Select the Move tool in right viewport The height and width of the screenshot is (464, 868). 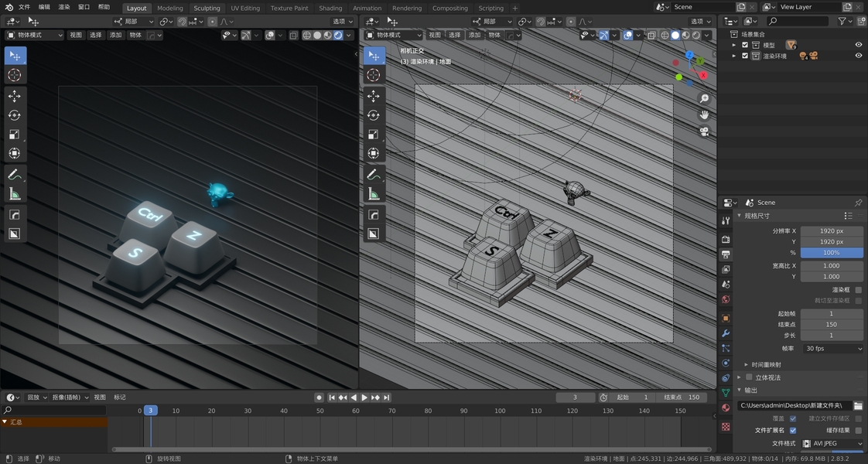tap(374, 96)
